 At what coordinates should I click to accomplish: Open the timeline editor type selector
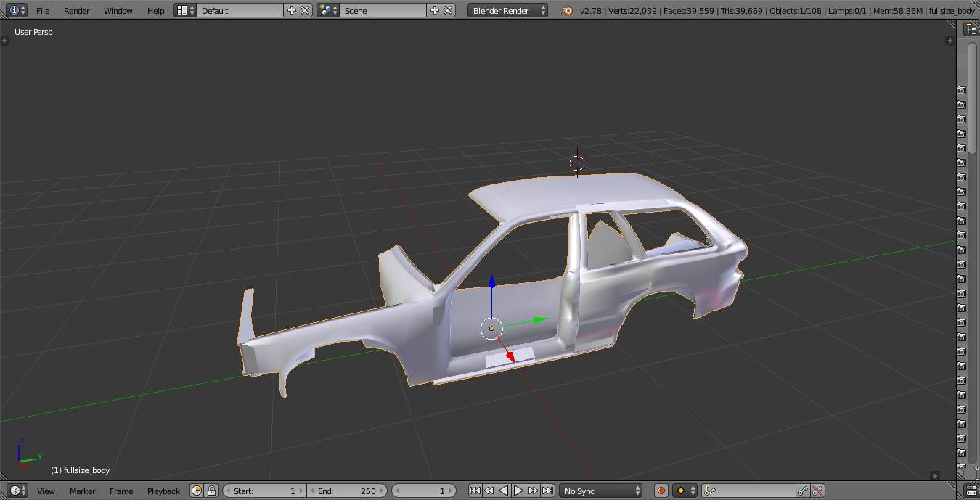coord(18,491)
